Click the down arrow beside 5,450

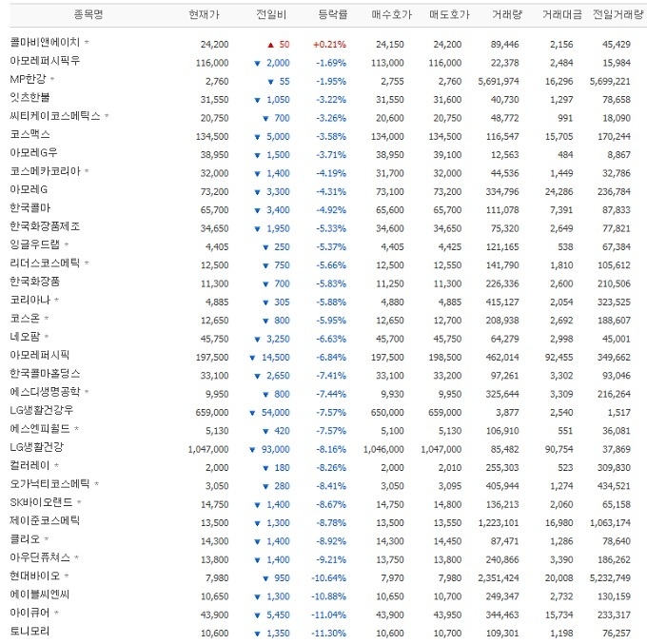[x=258, y=615]
